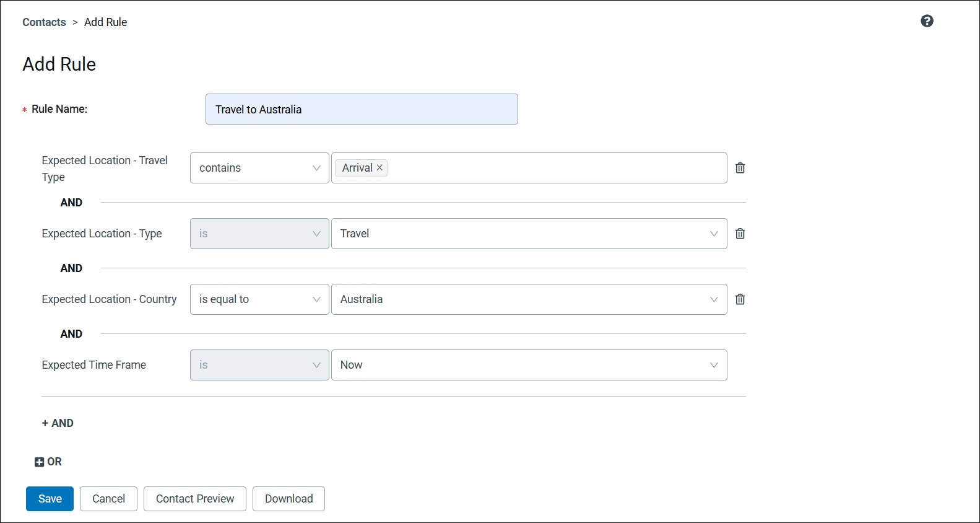Open the 'contains' operator dropdown
This screenshot has width=980, height=523.
point(259,168)
